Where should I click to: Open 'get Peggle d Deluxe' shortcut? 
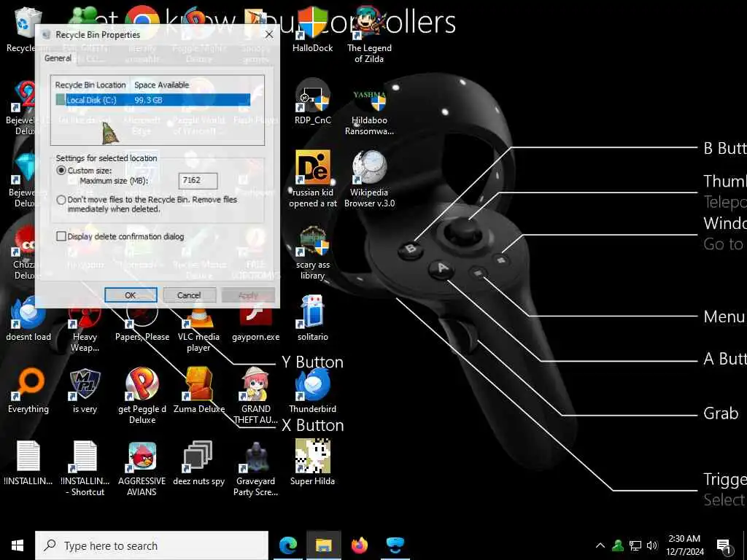[x=142, y=396]
